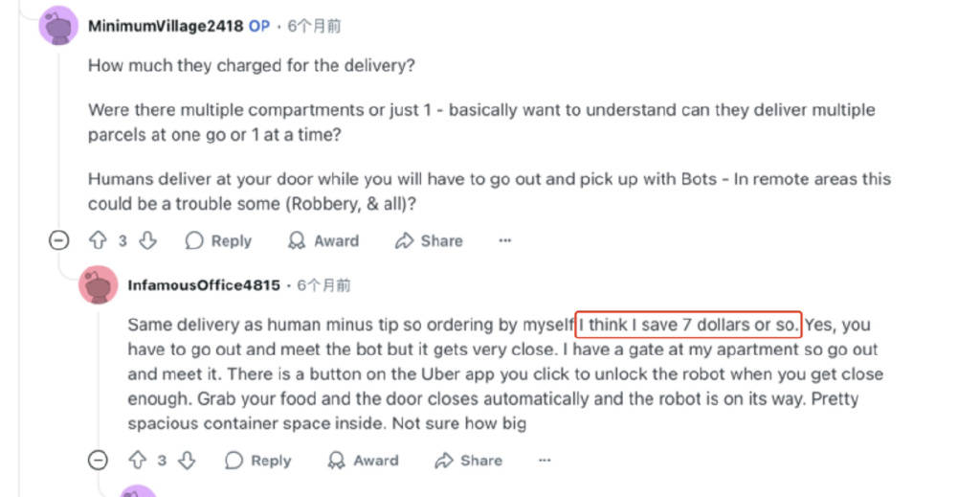980x497 pixels.
Task: Open more options on InfamousOffice4815's reply
Action: [x=545, y=461]
